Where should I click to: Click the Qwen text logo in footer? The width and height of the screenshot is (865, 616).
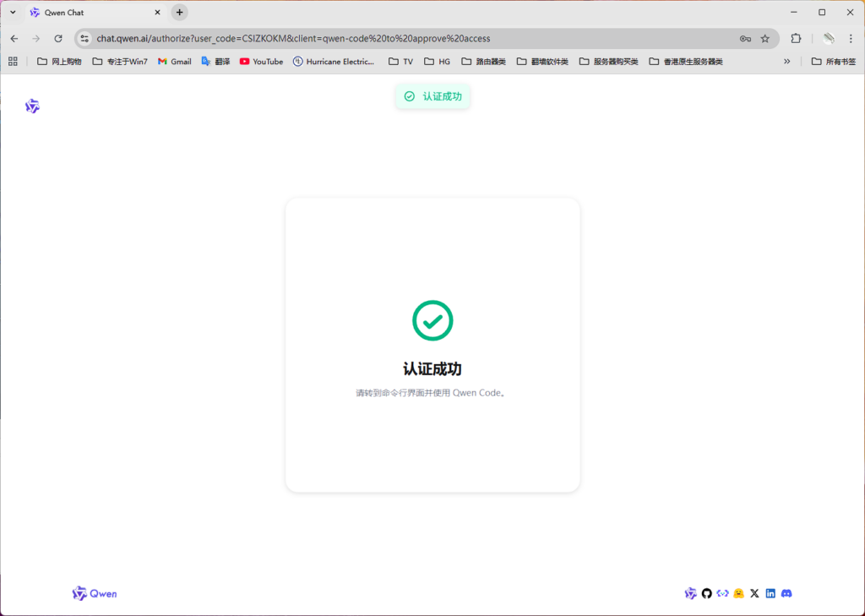click(x=95, y=593)
